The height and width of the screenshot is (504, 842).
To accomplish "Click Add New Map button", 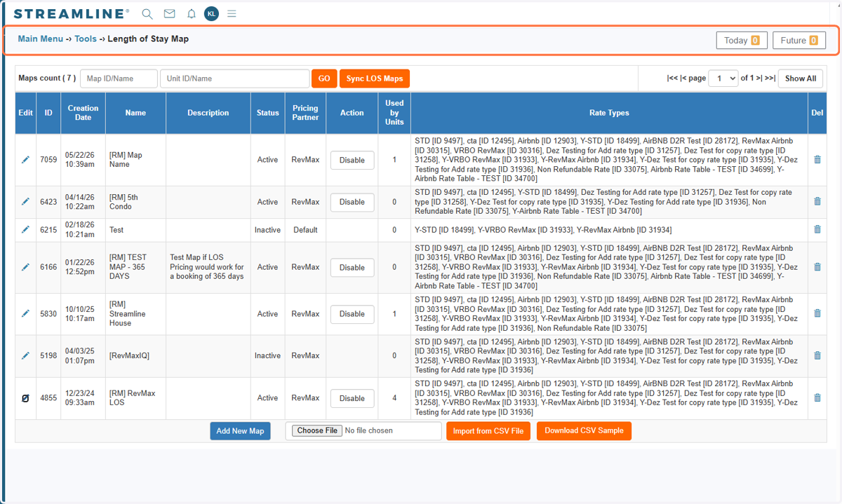I will pyautogui.click(x=240, y=431).
